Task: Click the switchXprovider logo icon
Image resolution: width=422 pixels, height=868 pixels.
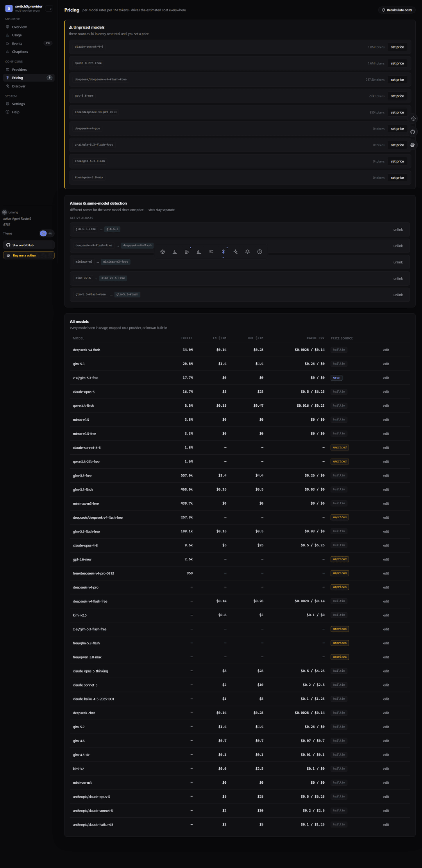Action: click(x=9, y=9)
